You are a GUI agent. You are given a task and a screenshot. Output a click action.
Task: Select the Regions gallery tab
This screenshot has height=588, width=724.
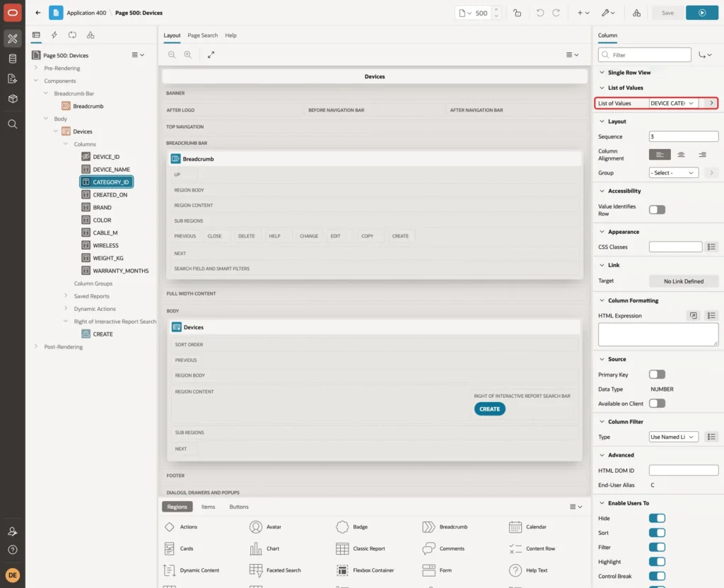pyautogui.click(x=177, y=507)
